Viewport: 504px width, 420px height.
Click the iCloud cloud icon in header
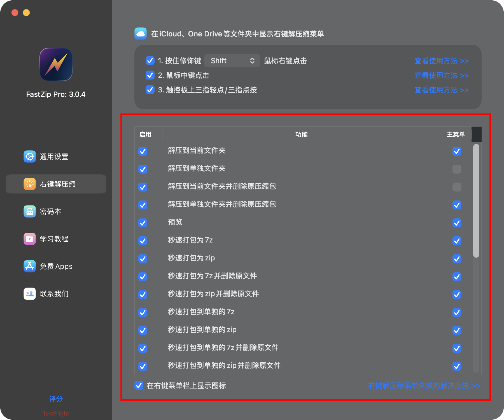tap(141, 34)
